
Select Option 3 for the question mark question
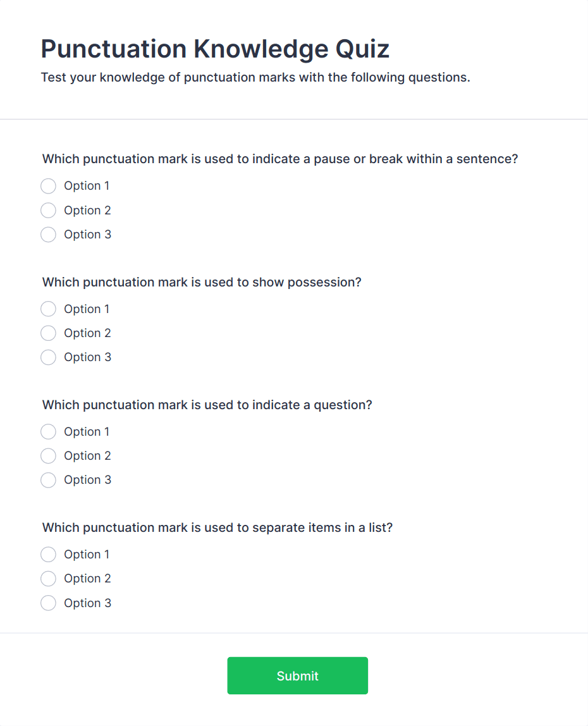[48, 480]
